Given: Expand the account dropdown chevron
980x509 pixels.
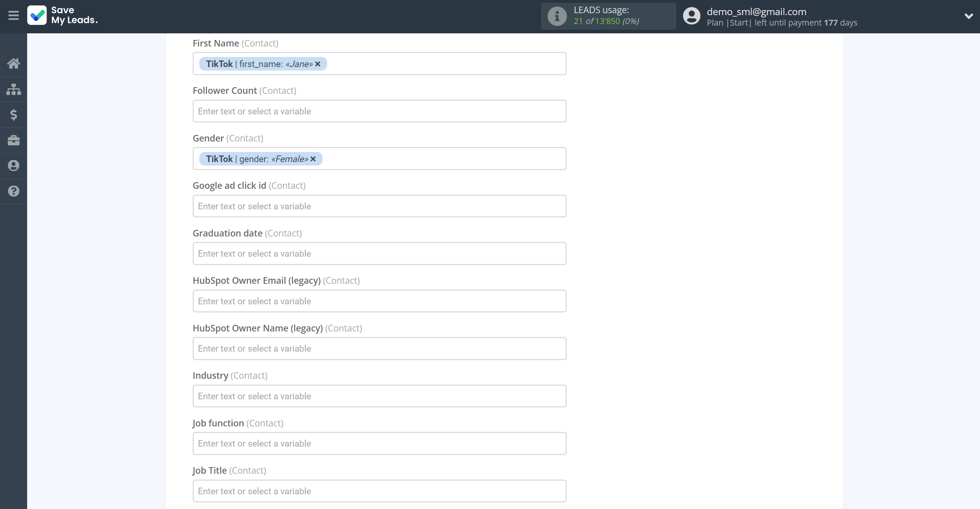Looking at the screenshot, I should tap(968, 16).
